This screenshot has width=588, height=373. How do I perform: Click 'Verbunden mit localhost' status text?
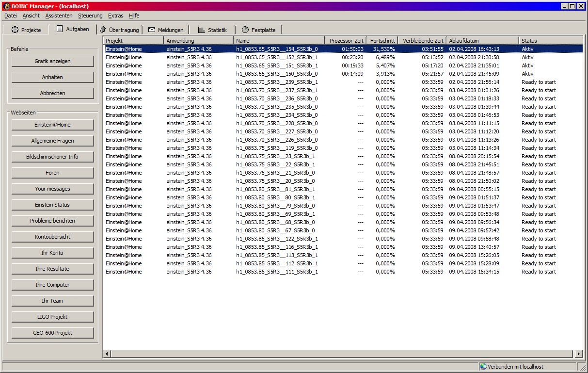coord(515,367)
